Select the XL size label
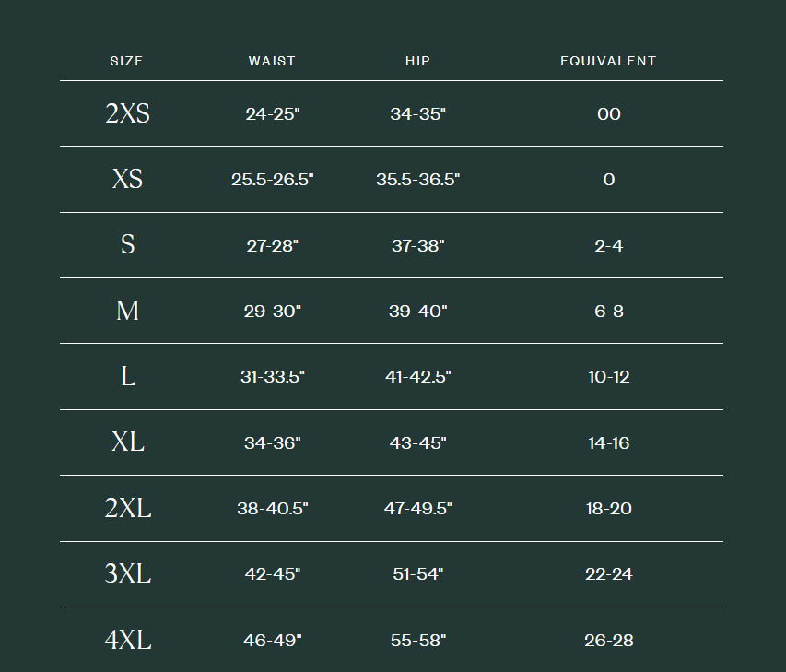Viewport: 786px width, 672px height. (127, 442)
